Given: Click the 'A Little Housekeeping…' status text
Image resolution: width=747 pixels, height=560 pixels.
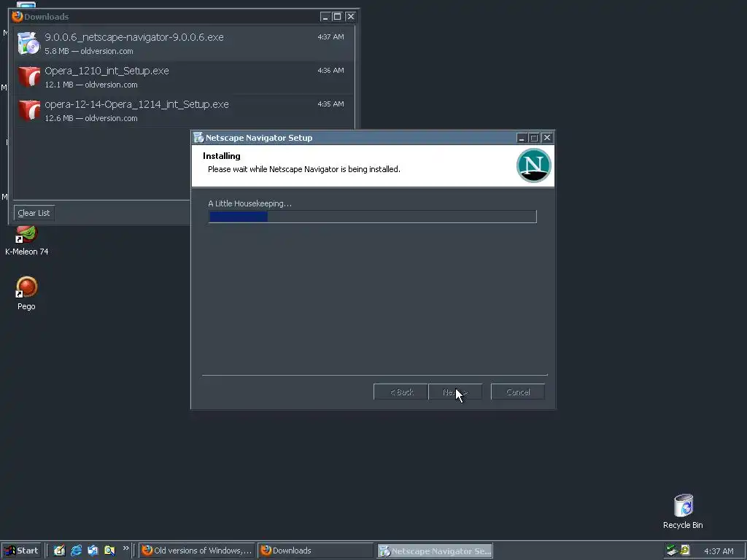Looking at the screenshot, I should pyautogui.click(x=249, y=203).
